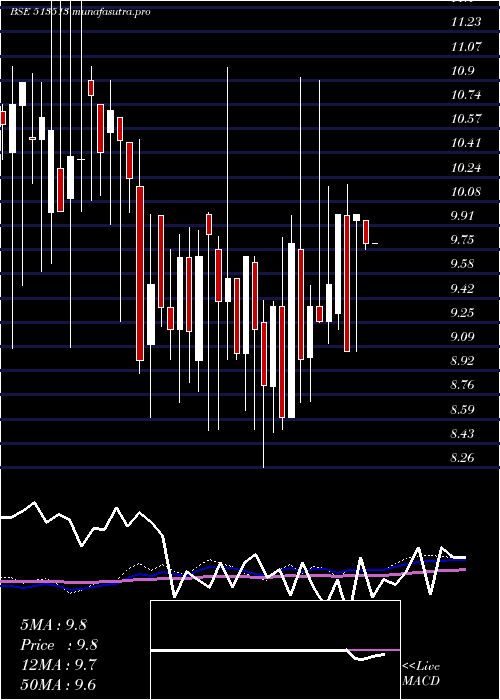Click the 8.92 price axis label

[462, 361]
